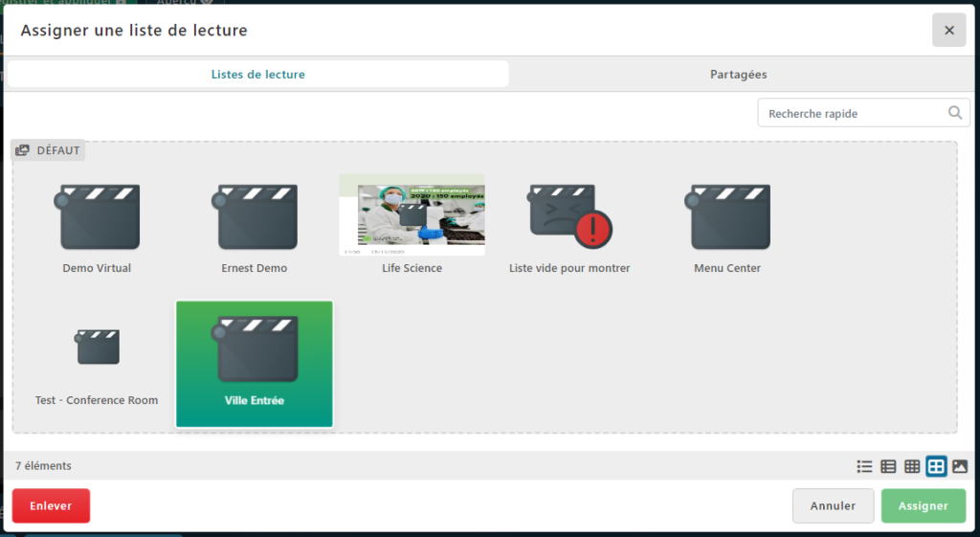Switch to the Partagées tab

(738, 75)
